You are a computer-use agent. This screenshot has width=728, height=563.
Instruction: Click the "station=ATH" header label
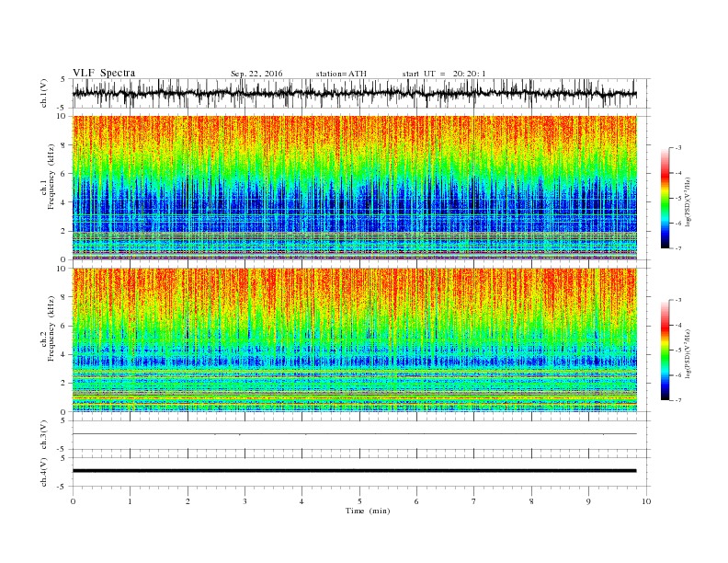[341, 74]
